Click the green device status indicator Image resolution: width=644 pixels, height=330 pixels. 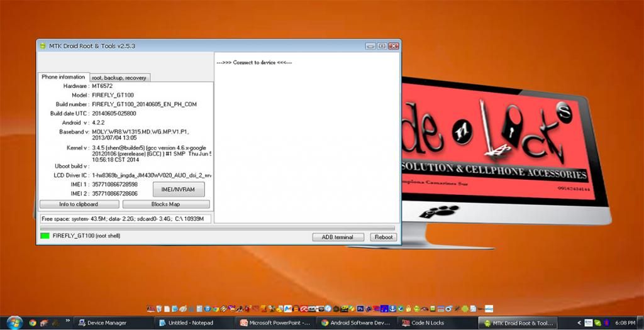[x=45, y=236]
